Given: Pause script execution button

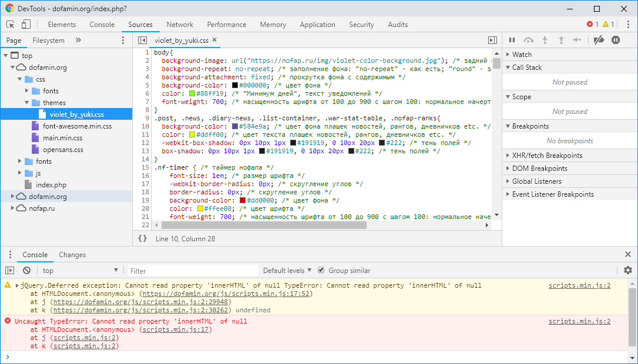Looking at the screenshot, I should pyautogui.click(x=512, y=40).
